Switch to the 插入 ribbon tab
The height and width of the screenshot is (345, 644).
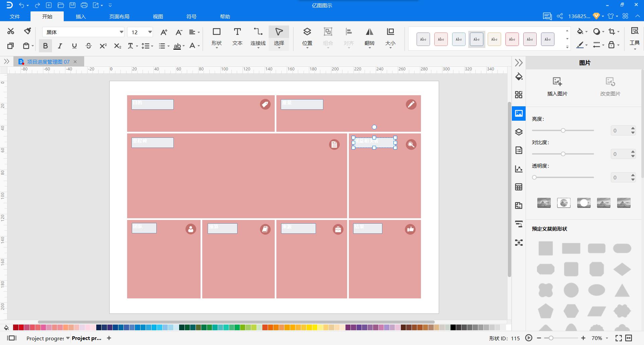[x=80, y=16]
